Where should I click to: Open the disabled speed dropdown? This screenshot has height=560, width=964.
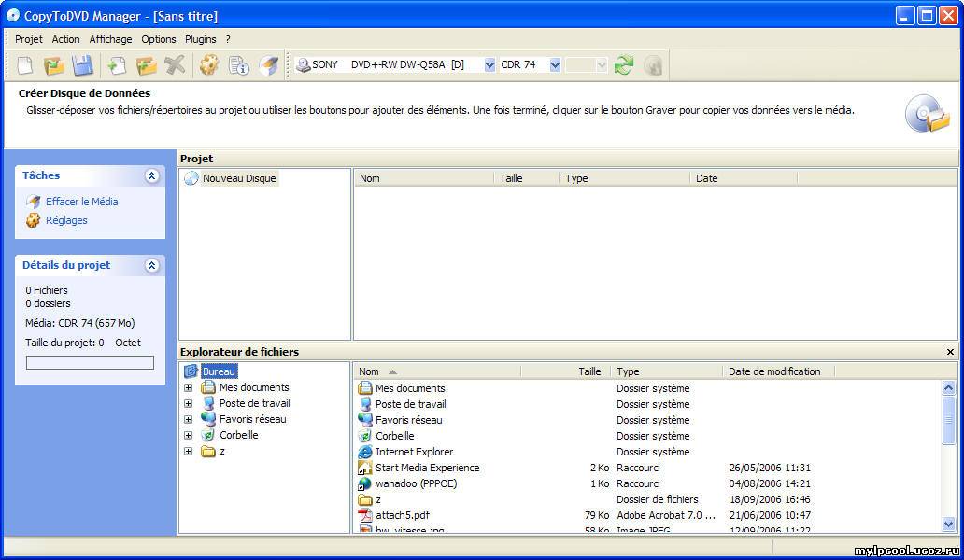pyautogui.click(x=602, y=65)
